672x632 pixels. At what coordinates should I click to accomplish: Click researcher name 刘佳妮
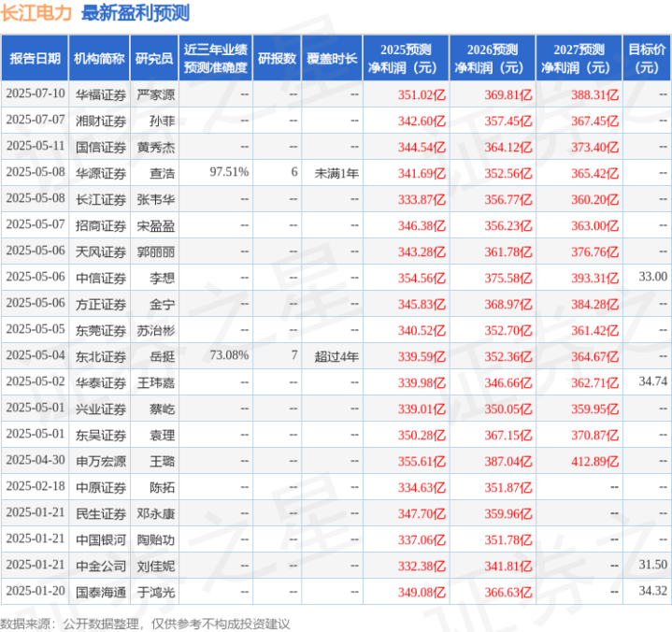click(x=156, y=567)
